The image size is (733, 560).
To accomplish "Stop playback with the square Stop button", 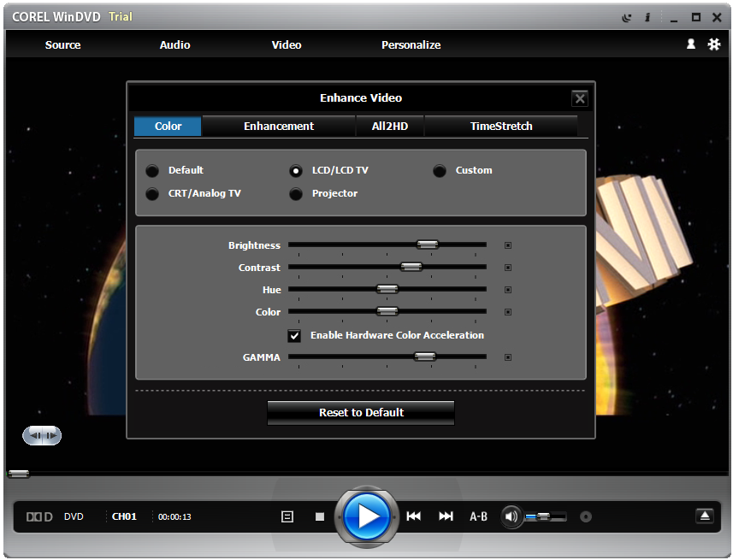I will pos(320,516).
